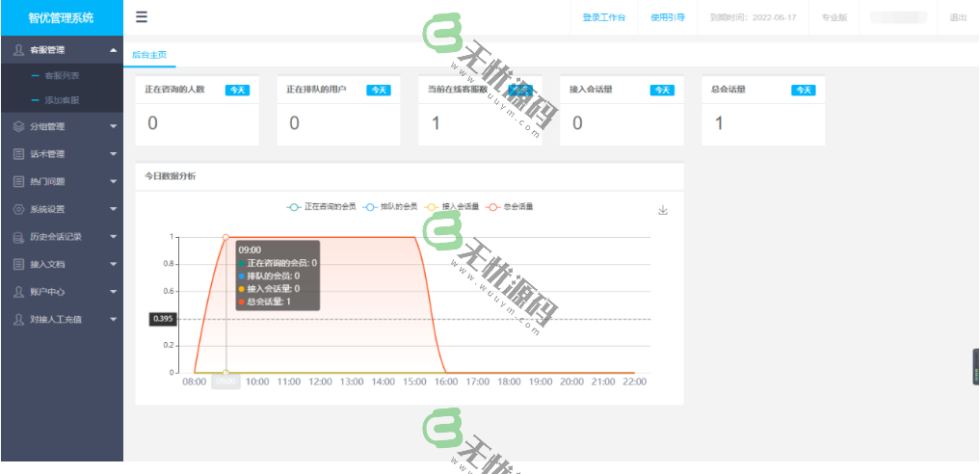The image size is (980, 474).
Task: Open the 客服列表 submenu item
Action: tap(62, 75)
